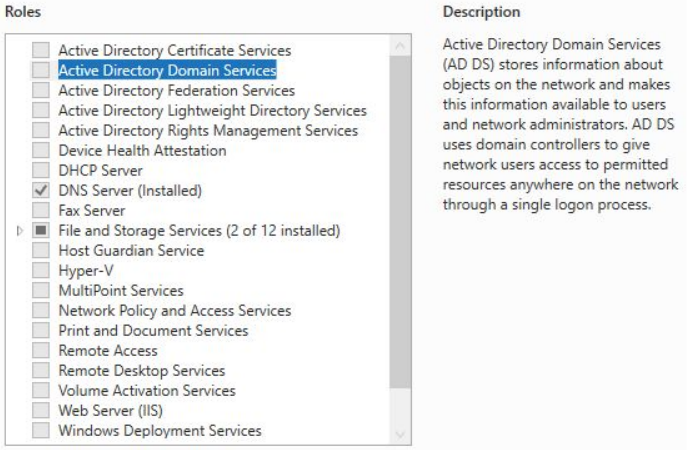Select the Volume Activation Services row

tap(147, 390)
